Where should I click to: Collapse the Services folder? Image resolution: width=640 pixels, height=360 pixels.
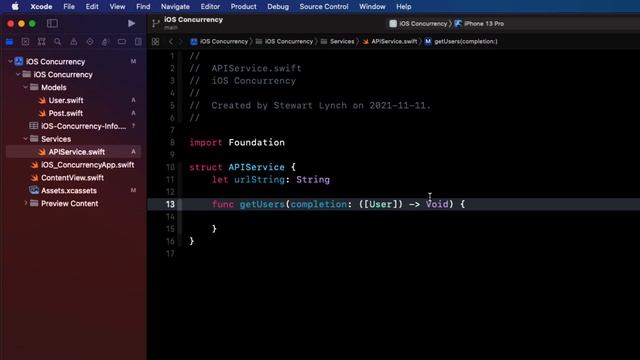[26, 139]
